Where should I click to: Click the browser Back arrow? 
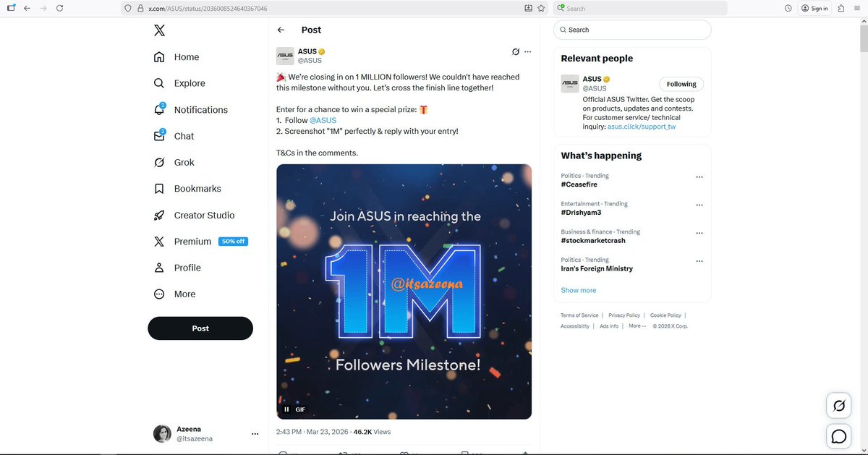click(27, 8)
